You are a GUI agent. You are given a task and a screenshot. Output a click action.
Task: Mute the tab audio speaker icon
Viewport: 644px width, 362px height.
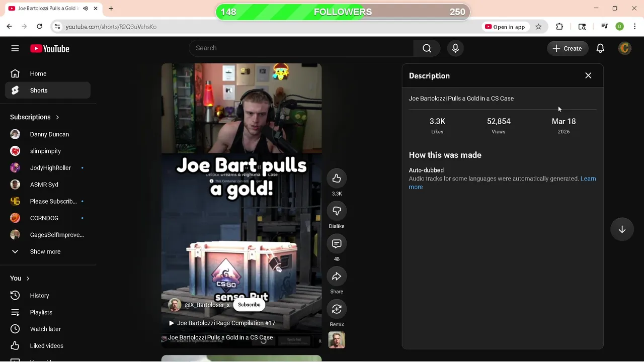[x=86, y=9]
